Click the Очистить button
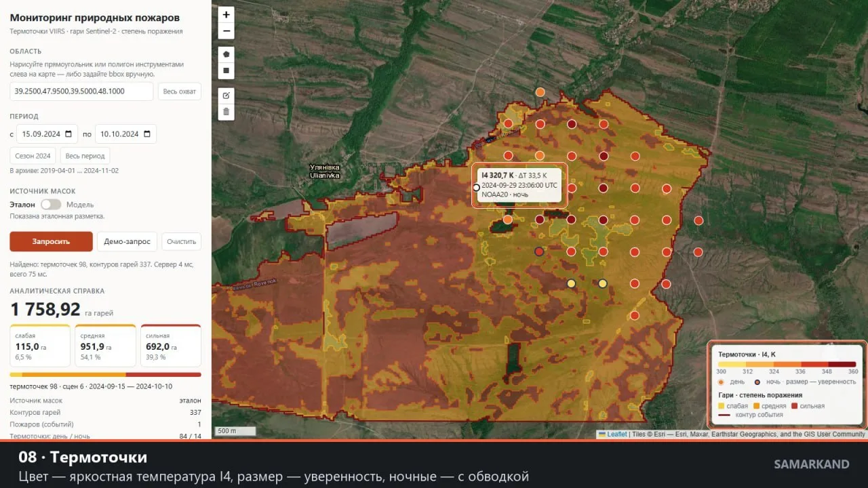 pyautogui.click(x=182, y=241)
